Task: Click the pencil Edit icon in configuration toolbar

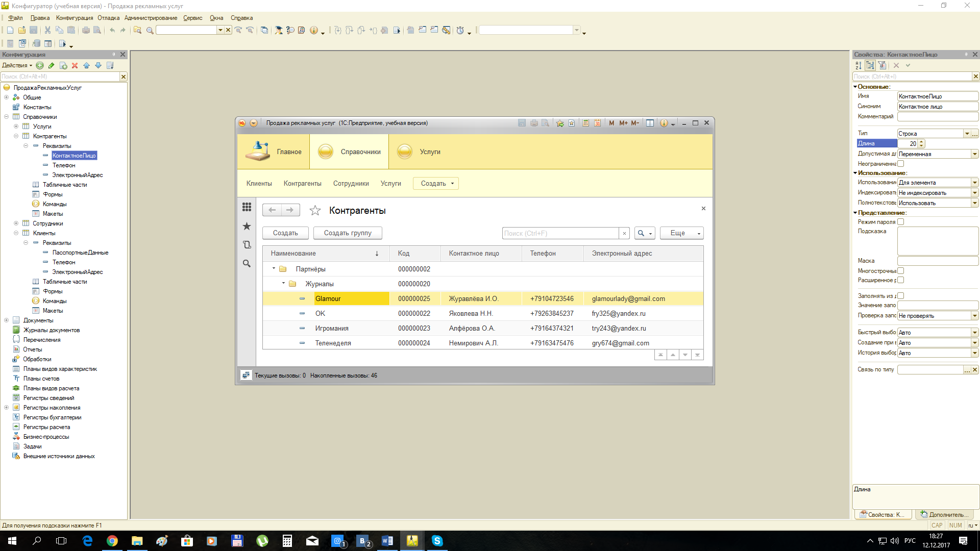Action: pos(52,65)
